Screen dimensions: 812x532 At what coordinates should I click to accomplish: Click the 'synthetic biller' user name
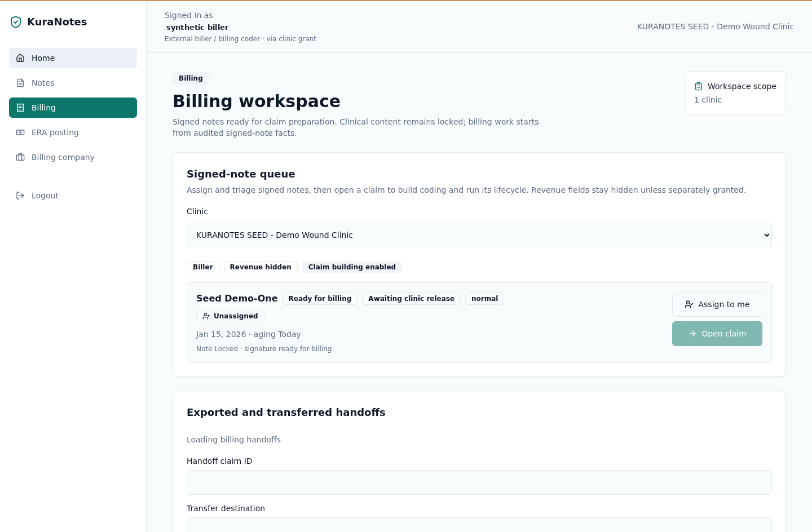197,27
